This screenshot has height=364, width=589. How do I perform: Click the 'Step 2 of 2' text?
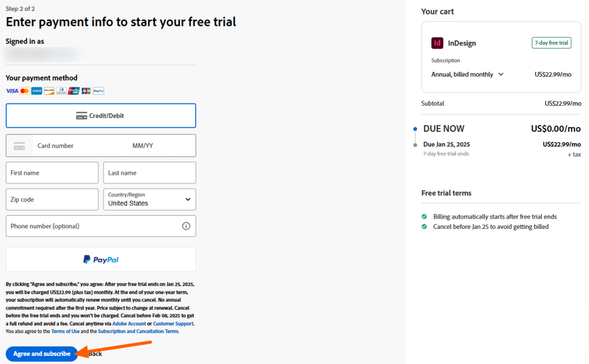tap(20, 9)
